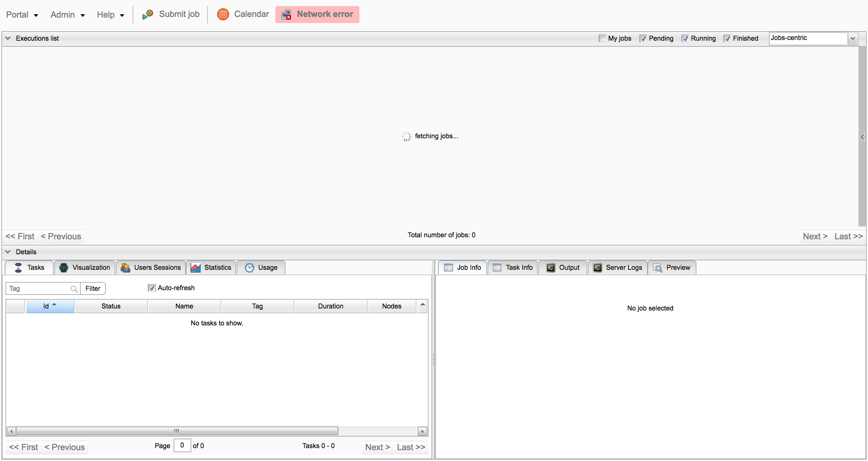Click the Filter button
Viewport: 868px width, 461px height.
coord(93,288)
